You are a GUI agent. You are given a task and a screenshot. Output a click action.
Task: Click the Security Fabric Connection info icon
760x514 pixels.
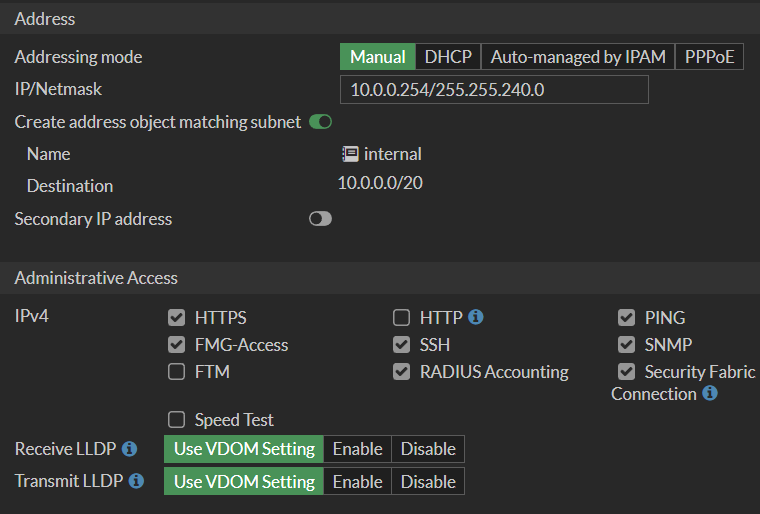click(x=710, y=394)
